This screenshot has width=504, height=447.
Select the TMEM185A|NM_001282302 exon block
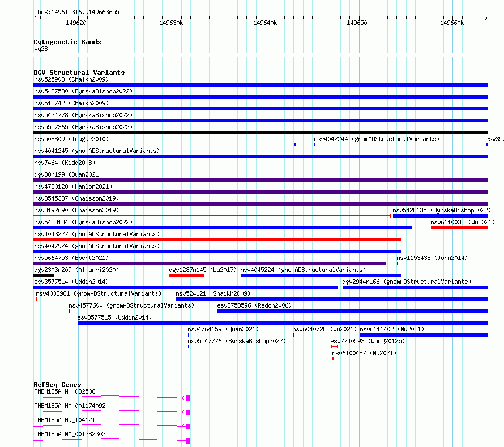[x=189, y=441]
